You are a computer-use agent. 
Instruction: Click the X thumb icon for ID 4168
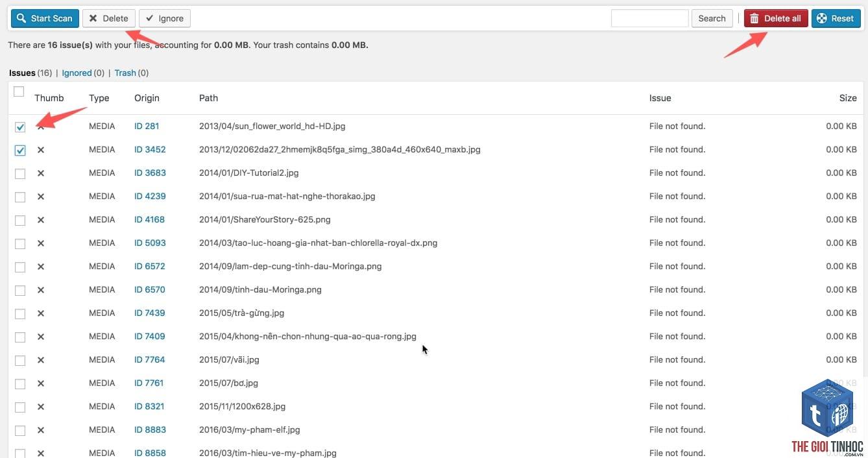(x=41, y=220)
